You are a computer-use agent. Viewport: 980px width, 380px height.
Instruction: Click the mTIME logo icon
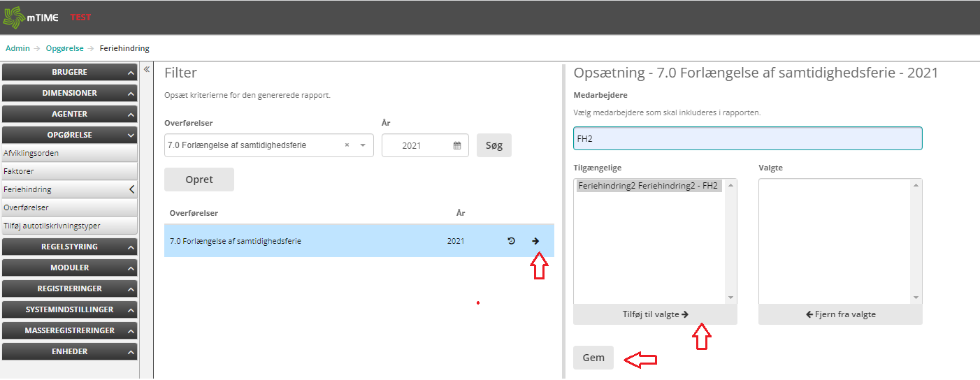click(13, 17)
